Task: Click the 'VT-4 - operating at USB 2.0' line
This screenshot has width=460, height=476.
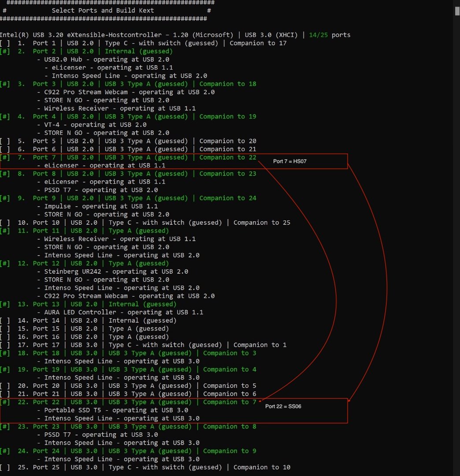Action: pos(92,125)
